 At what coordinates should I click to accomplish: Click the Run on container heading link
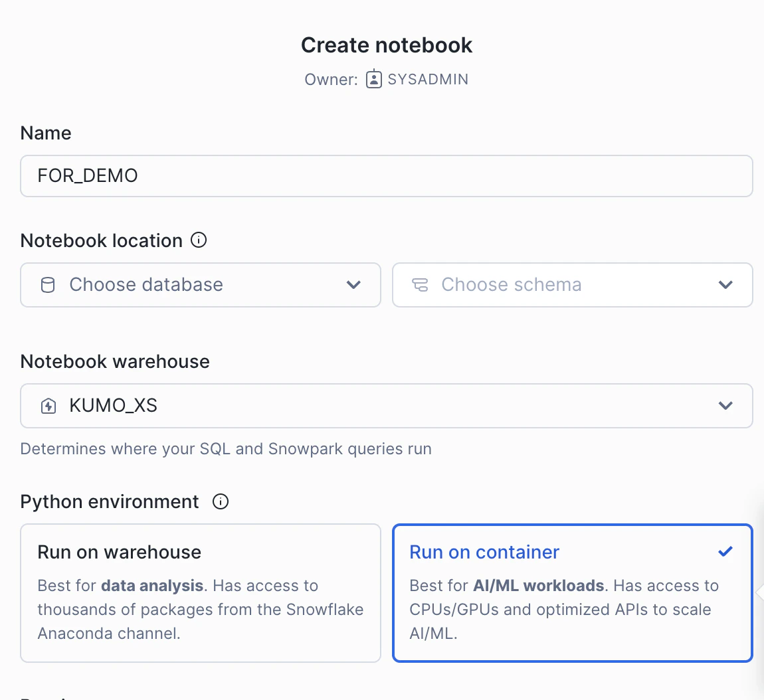coord(484,552)
